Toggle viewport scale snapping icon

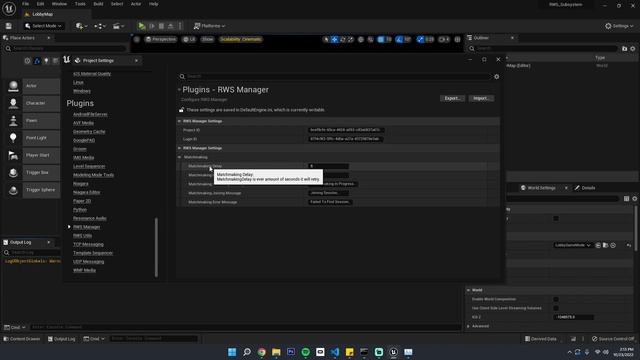(420, 39)
